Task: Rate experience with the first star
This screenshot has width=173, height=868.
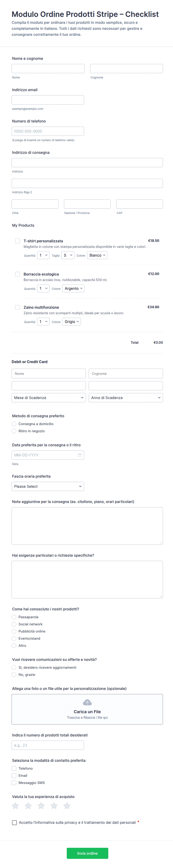Action: (x=15, y=805)
